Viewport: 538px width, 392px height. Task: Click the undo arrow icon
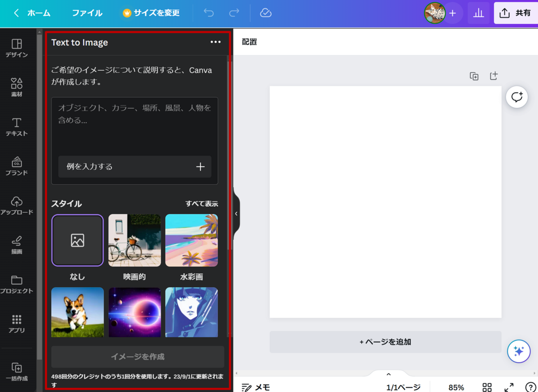(x=209, y=13)
